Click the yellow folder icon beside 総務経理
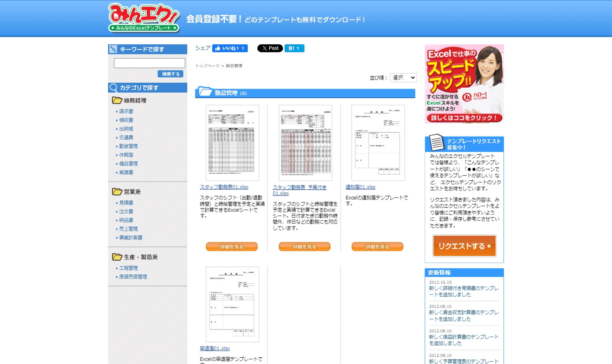Viewport: 612px width, 364px height. (x=117, y=100)
